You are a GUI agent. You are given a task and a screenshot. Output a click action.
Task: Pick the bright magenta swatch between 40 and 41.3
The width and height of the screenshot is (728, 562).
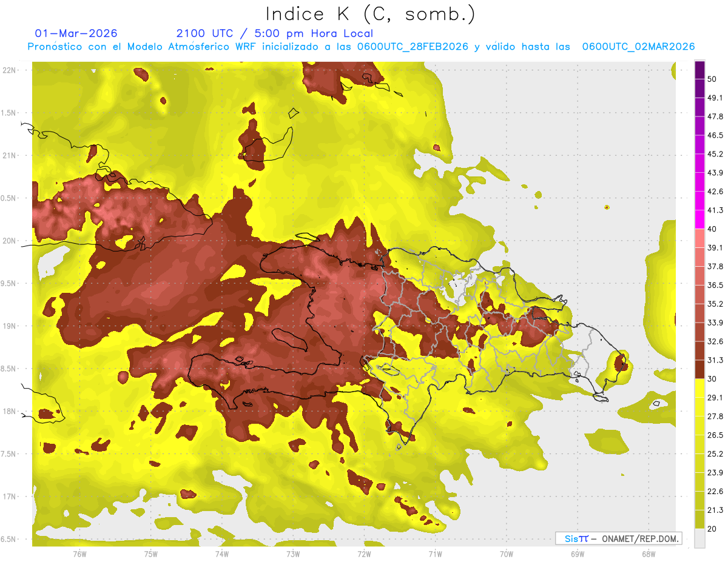coord(699,219)
